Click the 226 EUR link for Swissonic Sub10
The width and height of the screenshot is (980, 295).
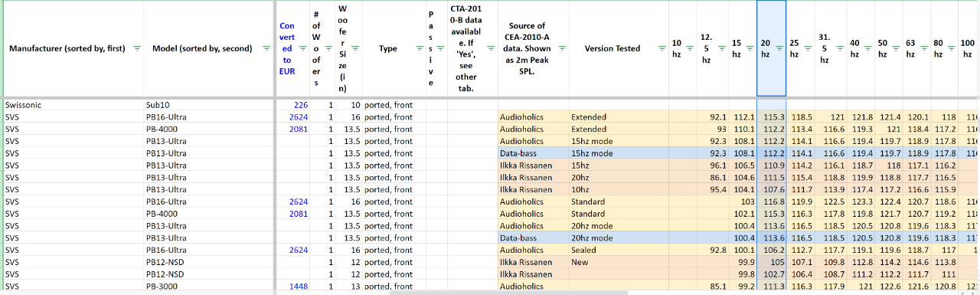pos(300,105)
